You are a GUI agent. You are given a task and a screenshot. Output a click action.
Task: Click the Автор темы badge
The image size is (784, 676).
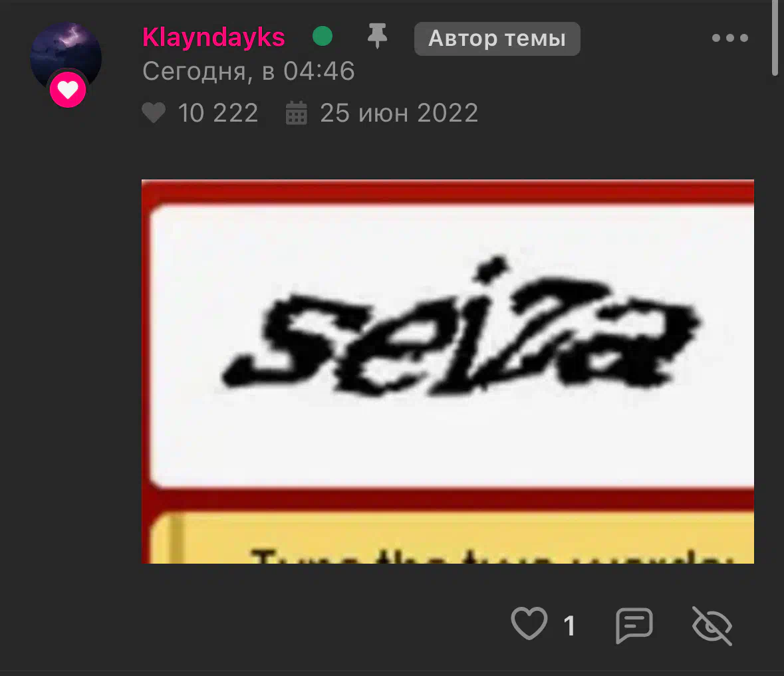point(497,39)
